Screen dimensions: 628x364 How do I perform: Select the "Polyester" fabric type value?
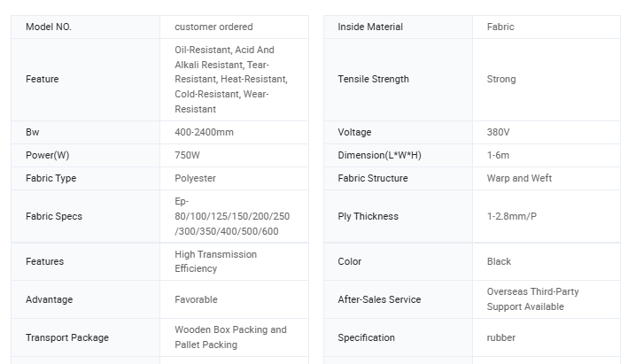click(x=195, y=178)
